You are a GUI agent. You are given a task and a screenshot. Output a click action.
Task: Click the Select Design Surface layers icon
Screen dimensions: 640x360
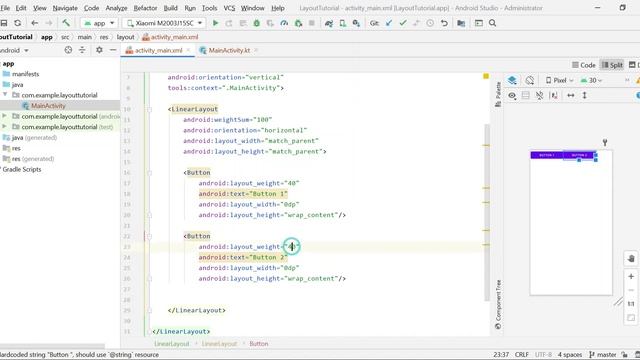(x=512, y=80)
